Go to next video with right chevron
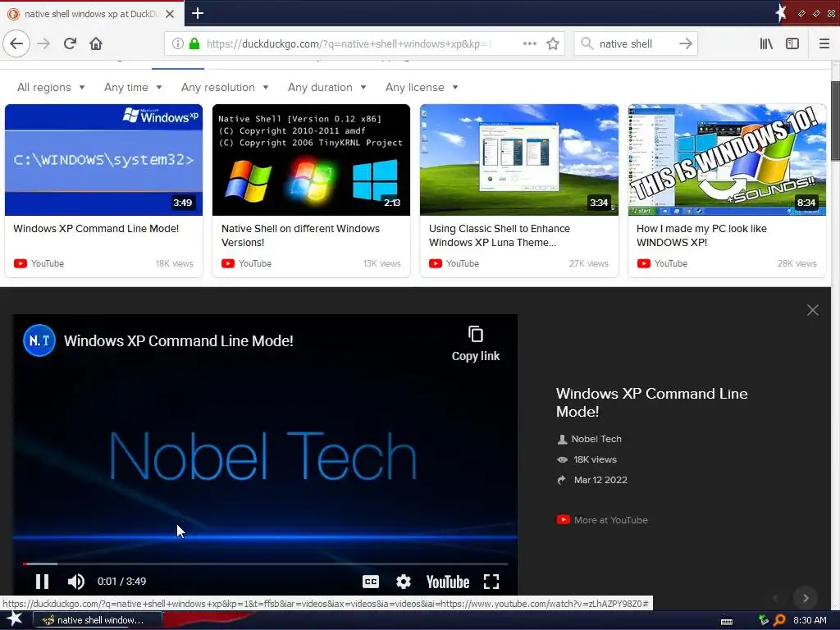 click(806, 598)
